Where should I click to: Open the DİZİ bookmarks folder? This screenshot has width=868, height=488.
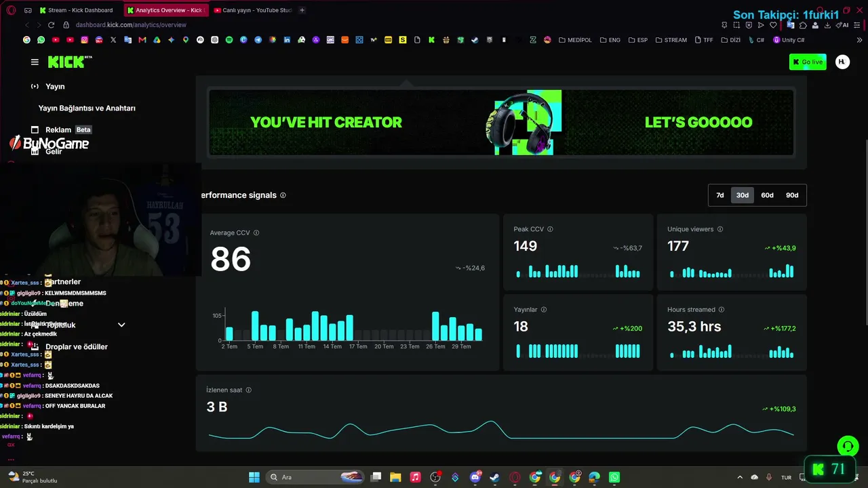coord(730,40)
